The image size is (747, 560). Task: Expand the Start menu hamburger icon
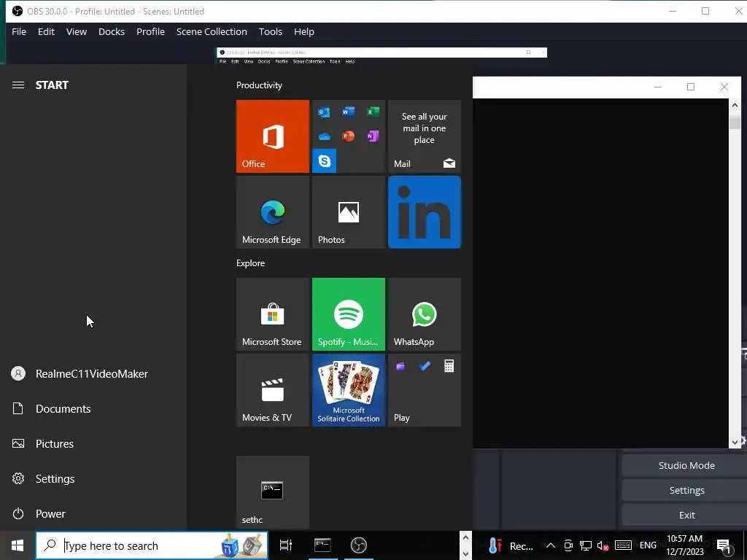coord(18,85)
